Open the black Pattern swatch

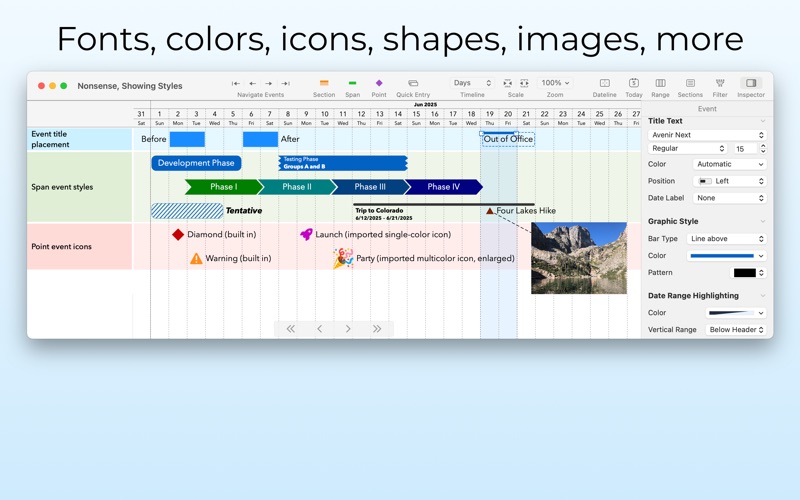pyautogui.click(x=748, y=273)
